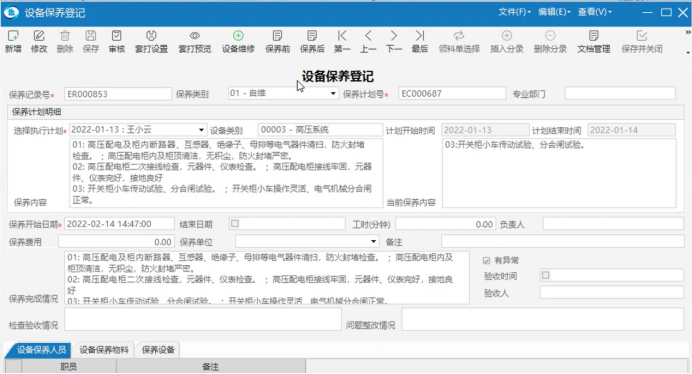Go to first record (第一)
692x374 pixels.
[342, 42]
